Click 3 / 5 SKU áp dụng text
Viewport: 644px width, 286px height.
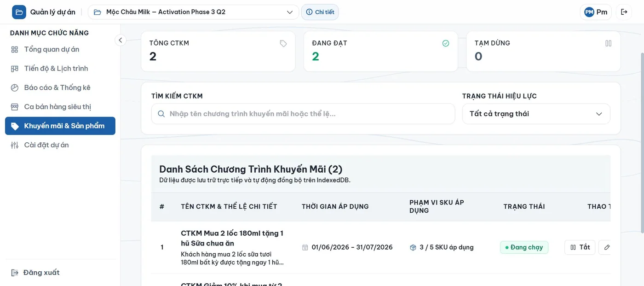[x=447, y=247]
